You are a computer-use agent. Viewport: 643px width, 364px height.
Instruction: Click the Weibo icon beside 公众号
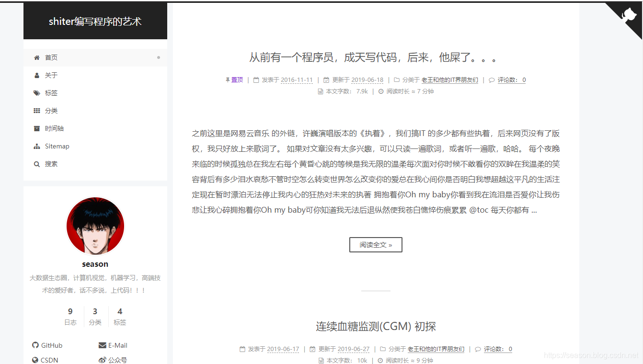pos(102,360)
